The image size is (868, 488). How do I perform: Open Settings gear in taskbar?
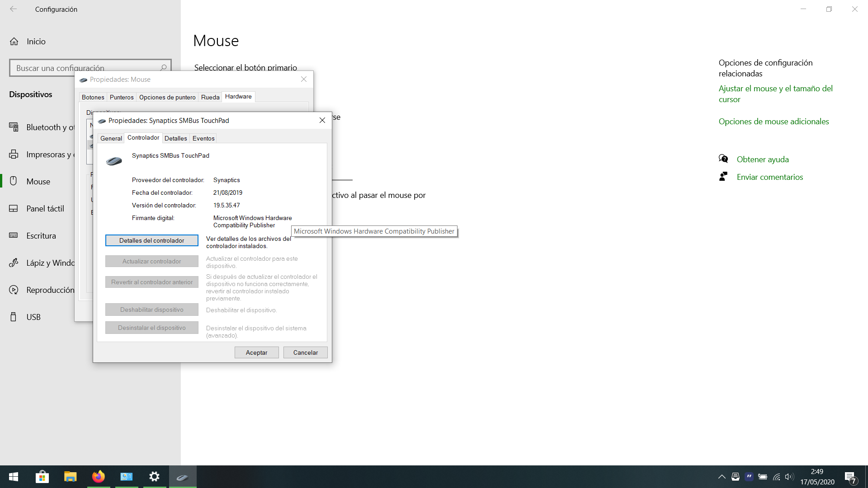(x=154, y=477)
